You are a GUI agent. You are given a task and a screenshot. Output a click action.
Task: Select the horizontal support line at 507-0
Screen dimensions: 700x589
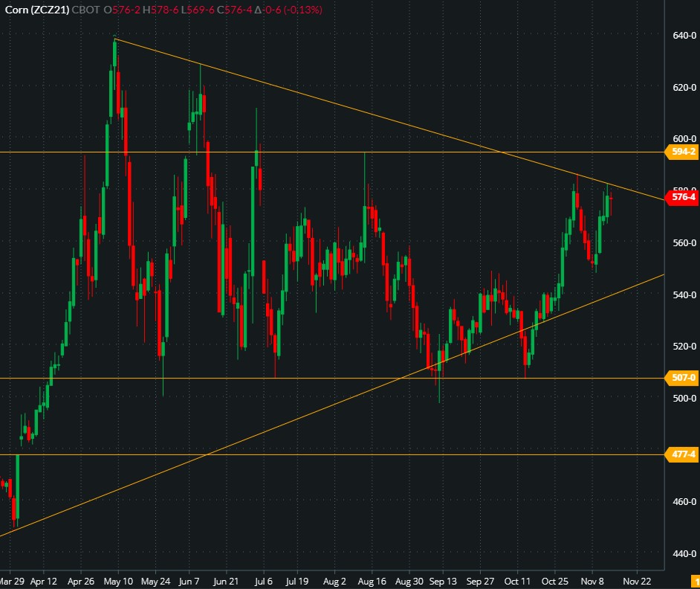click(x=223, y=378)
